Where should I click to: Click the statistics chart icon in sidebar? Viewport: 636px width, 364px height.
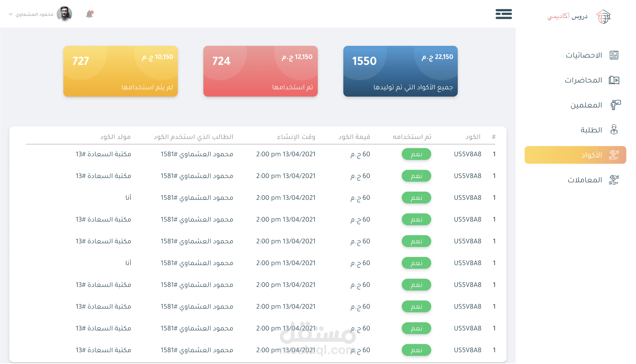[x=614, y=55]
